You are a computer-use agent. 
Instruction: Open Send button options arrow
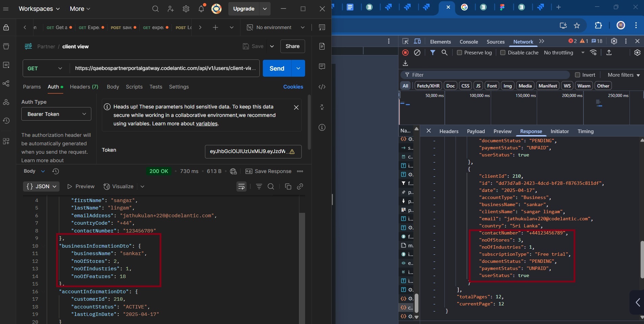(298, 68)
